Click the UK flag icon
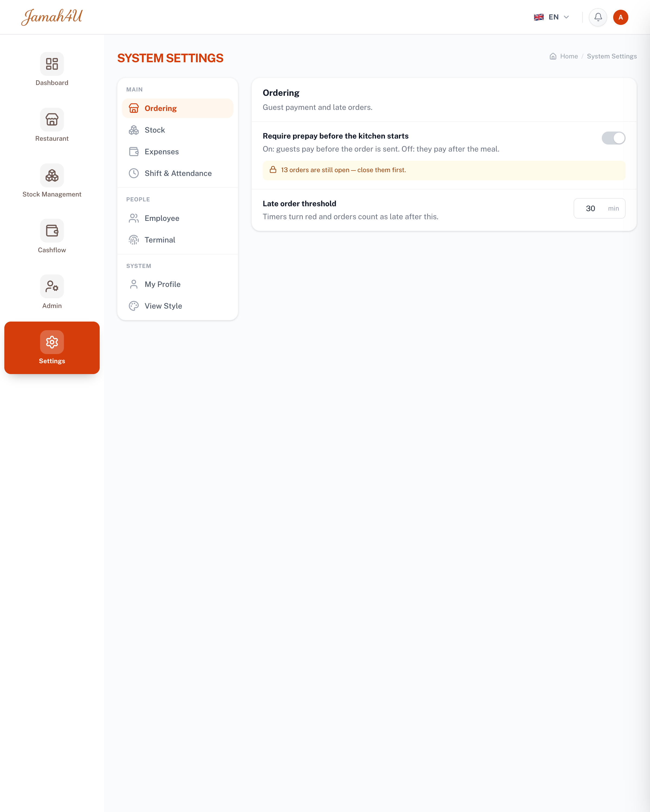The image size is (650, 812). pyautogui.click(x=539, y=17)
